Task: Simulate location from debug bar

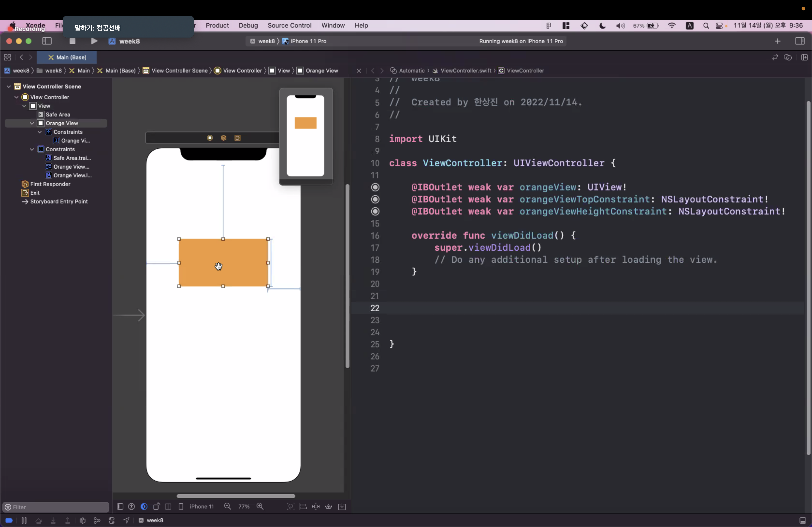Action: point(126,520)
